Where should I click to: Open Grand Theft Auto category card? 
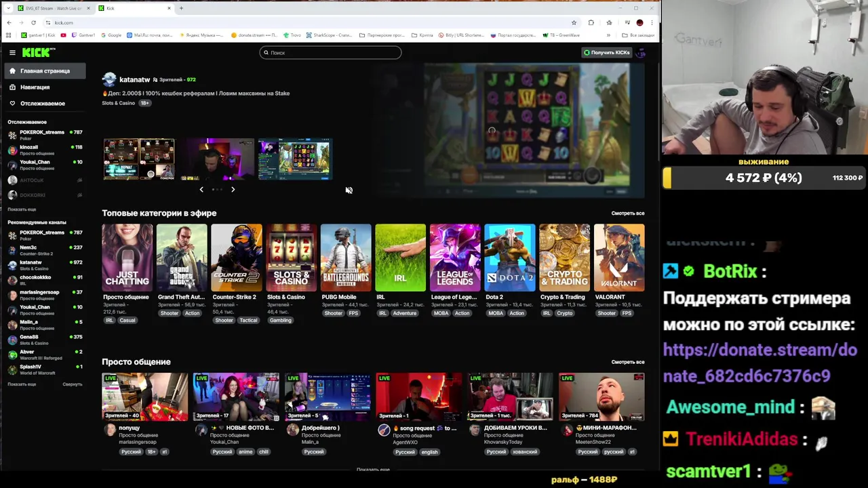click(182, 258)
